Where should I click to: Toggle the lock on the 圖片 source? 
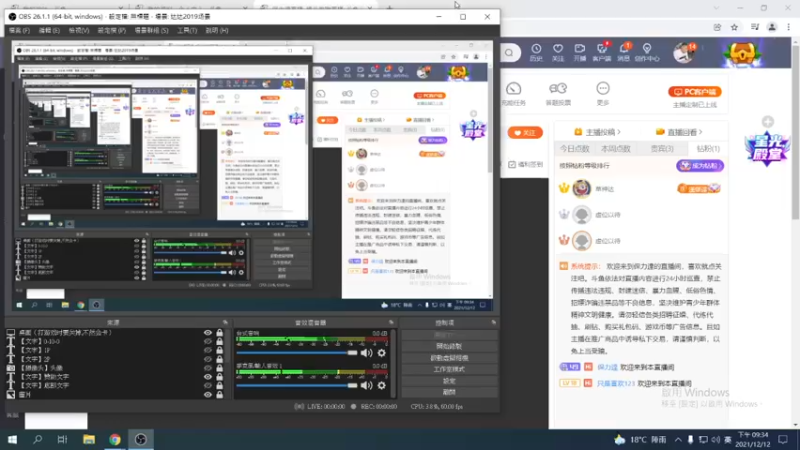pyautogui.click(x=219, y=394)
